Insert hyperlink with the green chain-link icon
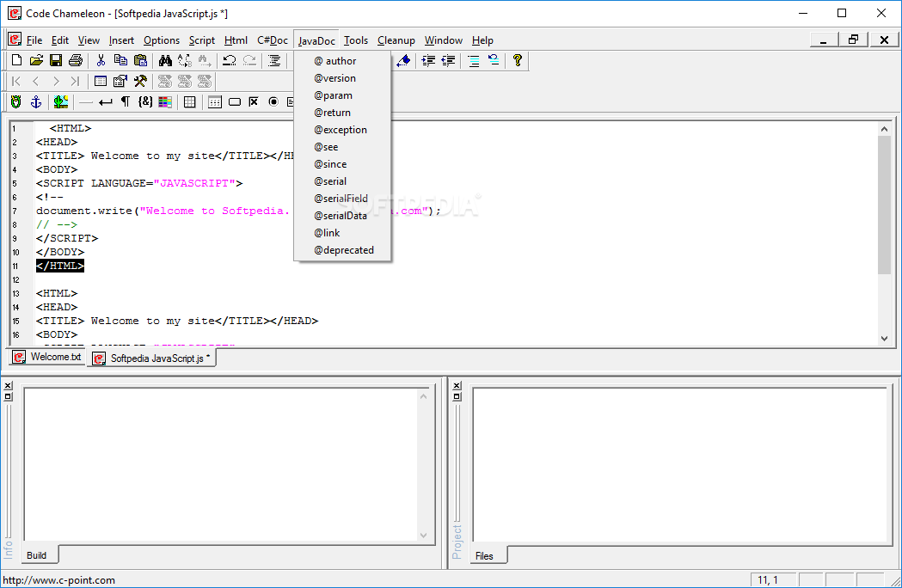Image resolution: width=902 pixels, height=588 pixels. [x=16, y=101]
